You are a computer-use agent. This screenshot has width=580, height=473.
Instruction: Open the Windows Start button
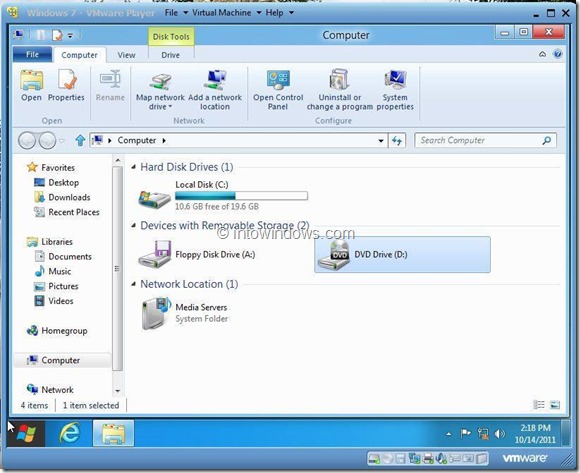[x=26, y=433]
